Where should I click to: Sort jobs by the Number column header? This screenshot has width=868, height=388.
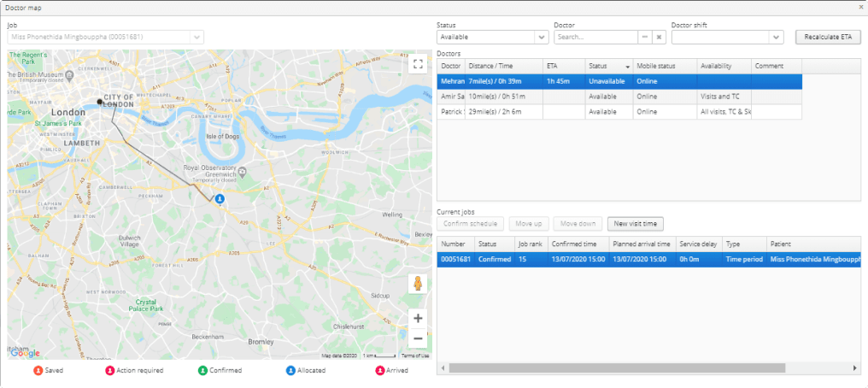click(455, 244)
